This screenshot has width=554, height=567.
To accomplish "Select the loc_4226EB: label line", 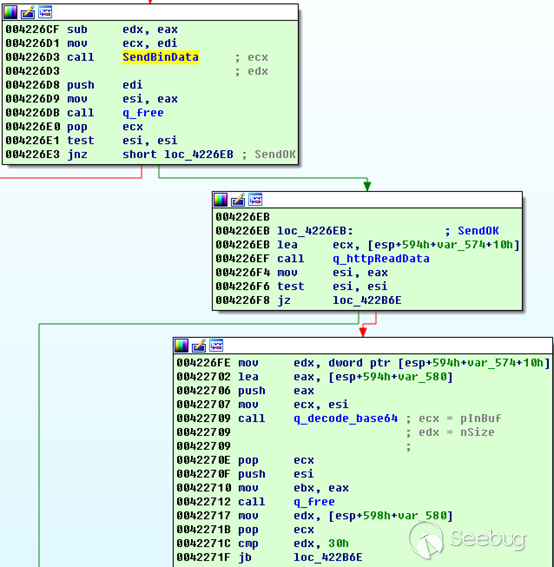I will (315, 231).
